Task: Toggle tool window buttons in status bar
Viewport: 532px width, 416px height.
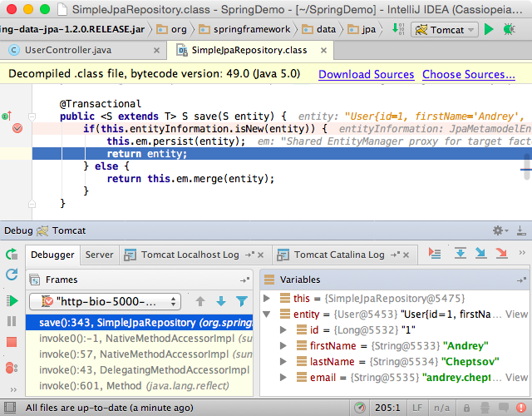Action: coord(9,408)
